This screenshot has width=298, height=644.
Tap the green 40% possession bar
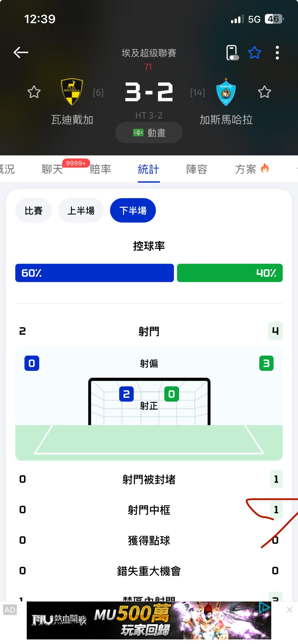click(x=230, y=273)
